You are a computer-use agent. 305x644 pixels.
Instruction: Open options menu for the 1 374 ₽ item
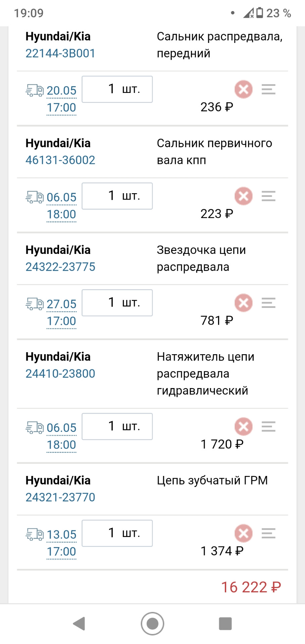click(268, 533)
